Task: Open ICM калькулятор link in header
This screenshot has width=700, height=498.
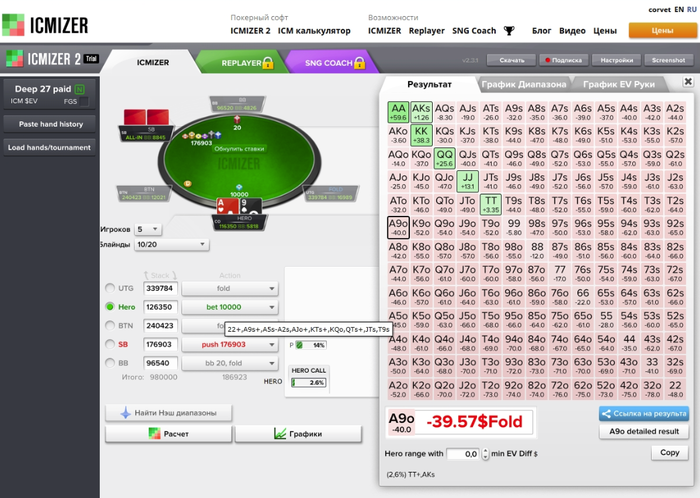Action: (314, 31)
